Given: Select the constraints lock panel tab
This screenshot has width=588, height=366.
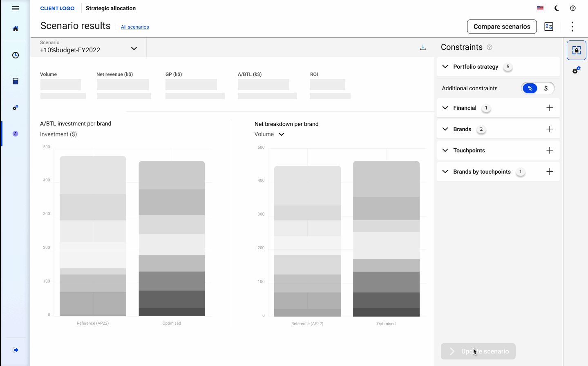Looking at the screenshot, I should tap(577, 50).
